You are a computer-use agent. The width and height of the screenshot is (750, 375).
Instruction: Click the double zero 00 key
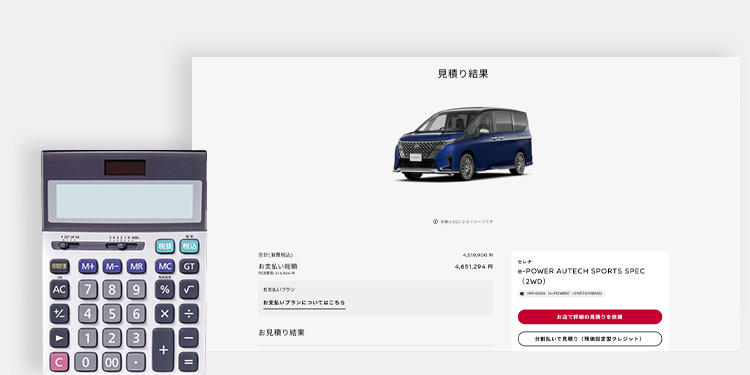[112, 362]
